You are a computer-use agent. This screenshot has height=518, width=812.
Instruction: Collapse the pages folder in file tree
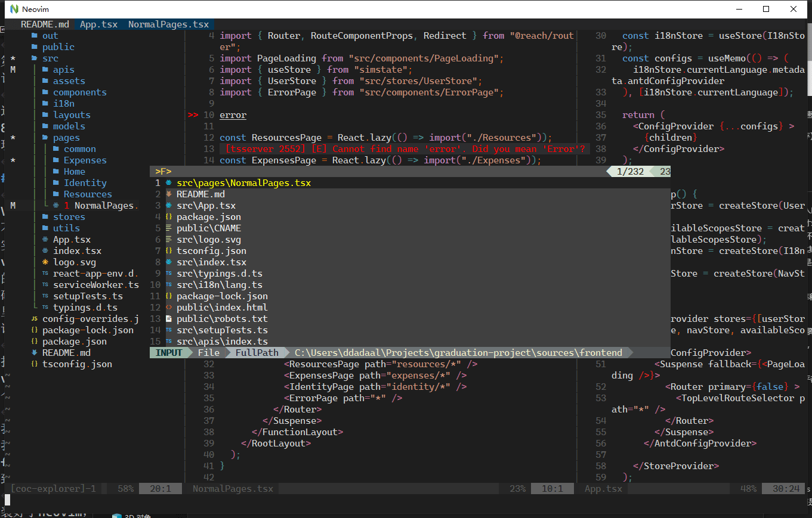(x=66, y=138)
